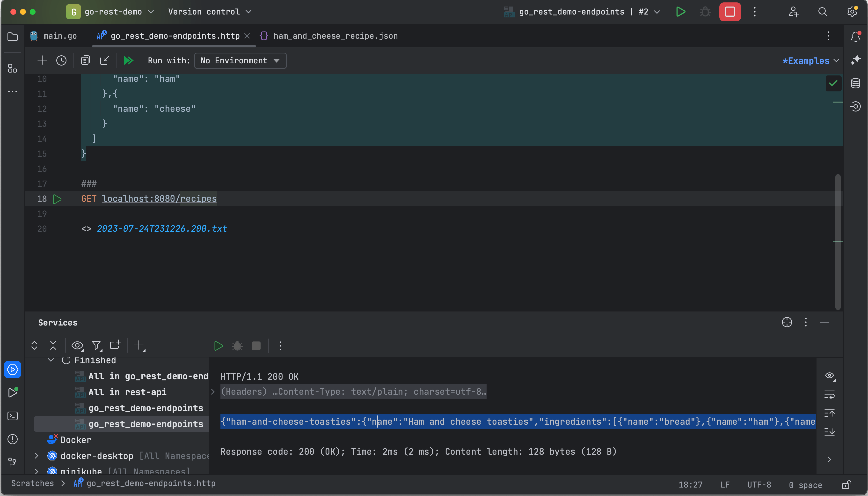Screen dimensions: 868x496
Task: Toggle the preview eye beside the response
Action: coord(830,376)
